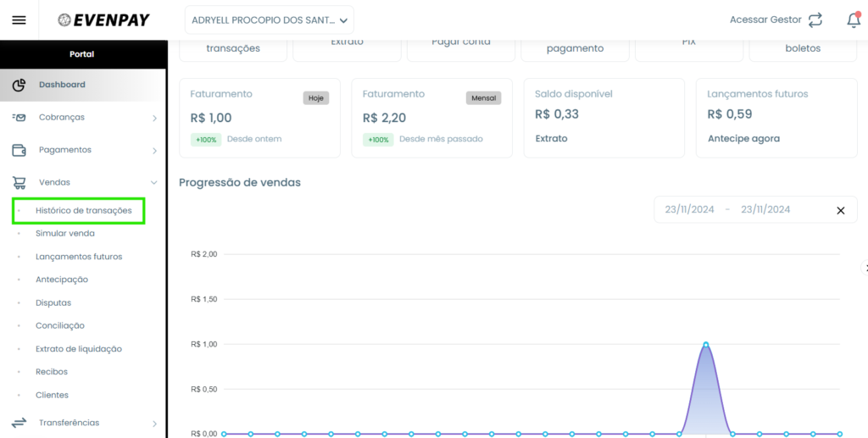
Task: Open the account selector dropdown ADRYELL PROCOPIO
Action: click(269, 20)
